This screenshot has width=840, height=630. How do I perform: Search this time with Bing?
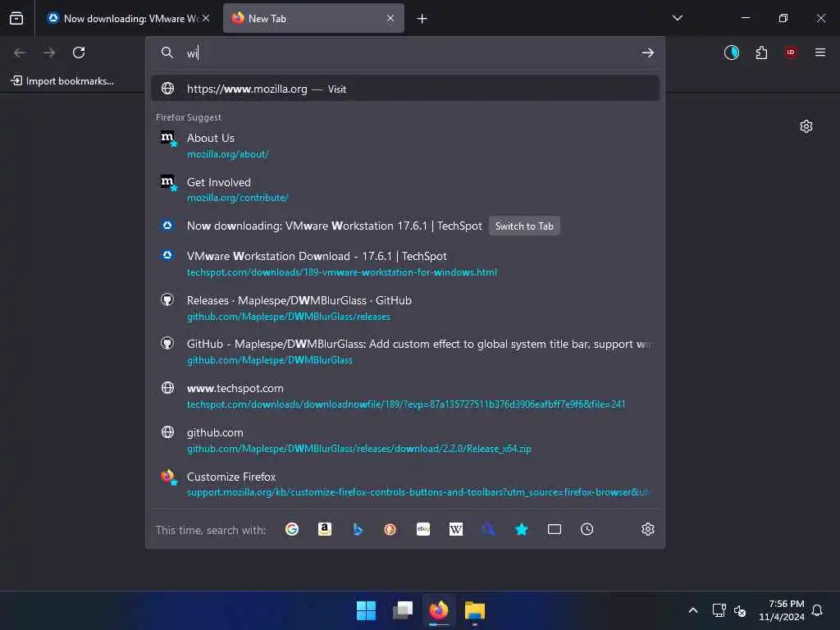(358, 529)
